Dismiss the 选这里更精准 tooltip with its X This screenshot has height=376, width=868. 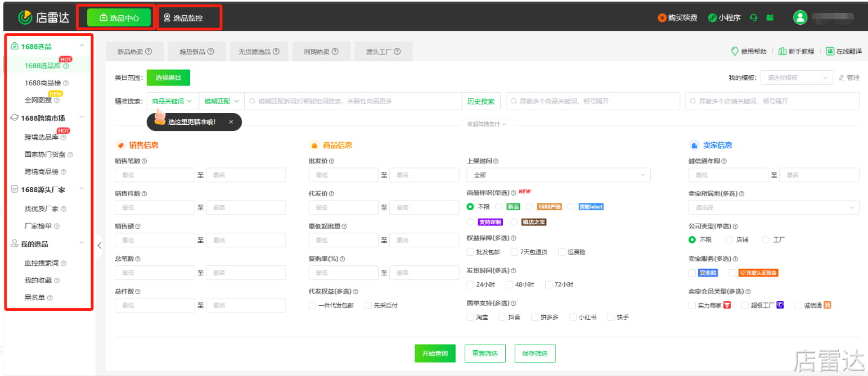[x=231, y=122]
